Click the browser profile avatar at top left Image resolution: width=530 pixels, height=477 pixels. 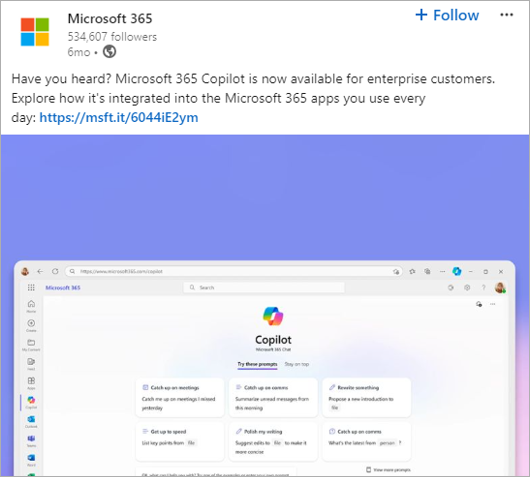point(25,271)
